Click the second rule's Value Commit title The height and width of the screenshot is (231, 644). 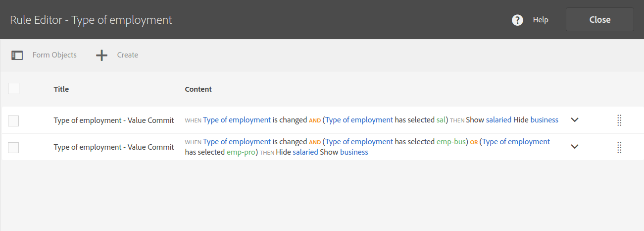pos(114,147)
